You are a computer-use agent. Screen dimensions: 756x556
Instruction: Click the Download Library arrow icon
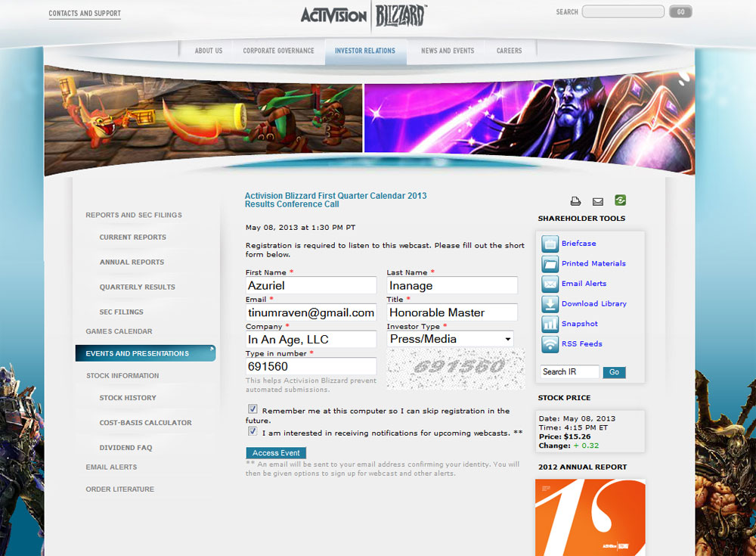point(550,304)
